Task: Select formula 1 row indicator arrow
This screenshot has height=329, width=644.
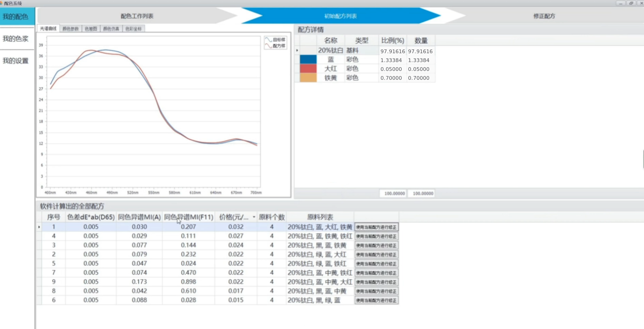Action: 39,227
